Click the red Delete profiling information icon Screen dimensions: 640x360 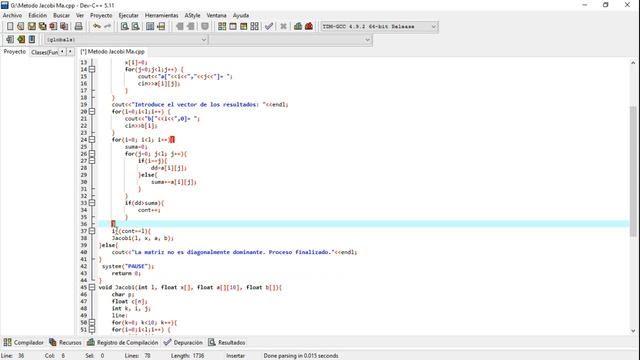(309, 27)
